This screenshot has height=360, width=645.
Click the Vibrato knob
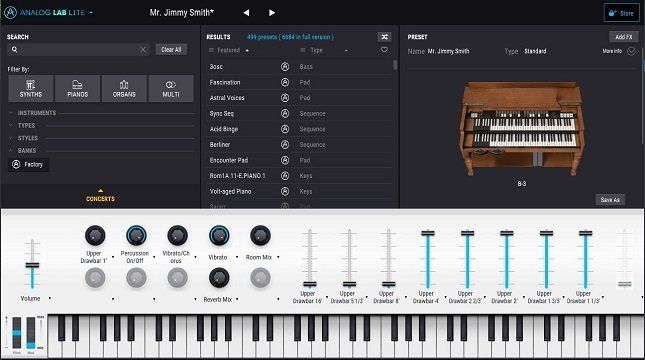219,235
